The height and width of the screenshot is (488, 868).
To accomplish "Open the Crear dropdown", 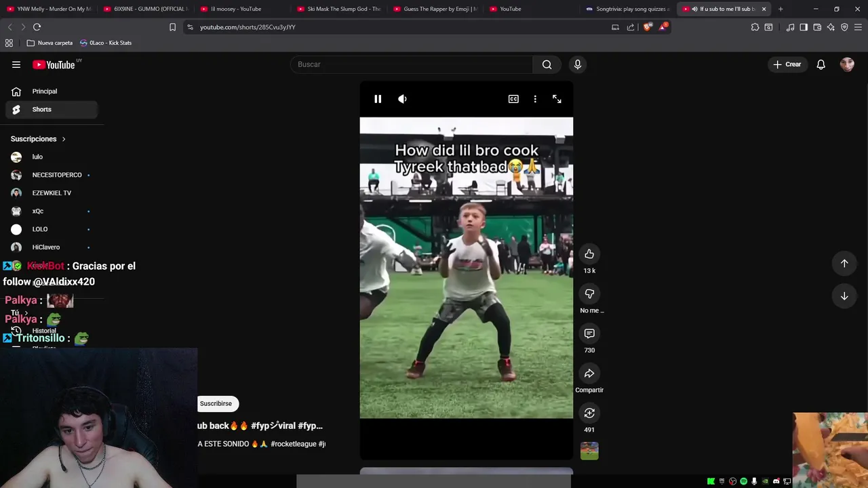I will 787,64.
